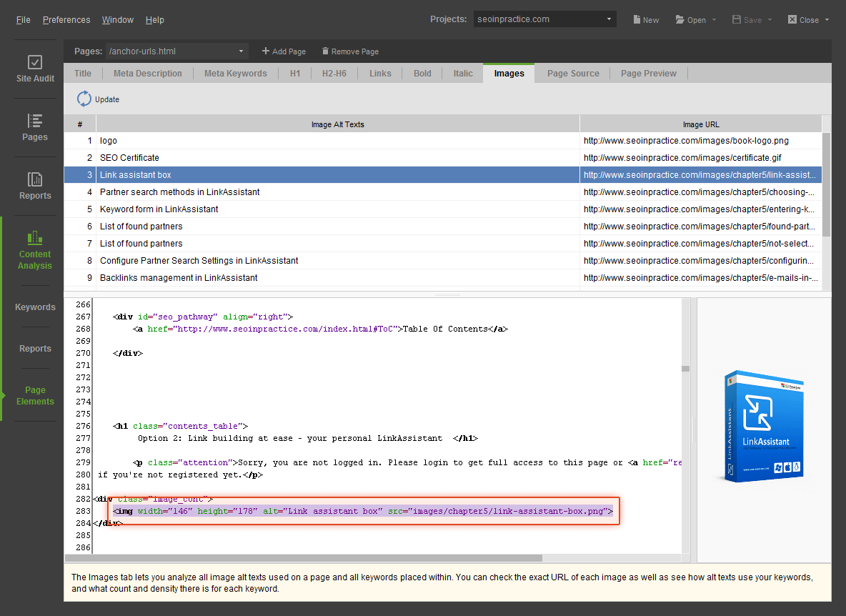The height and width of the screenshot is (616, 846).
Task: Click the Add Page plus icon
Action: tap(266, 51)
